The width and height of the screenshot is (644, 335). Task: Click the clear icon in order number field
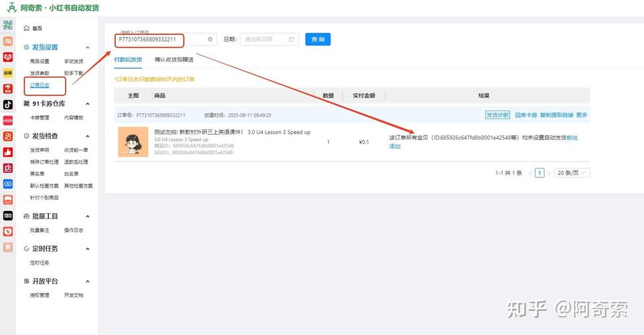click(210, 40)
